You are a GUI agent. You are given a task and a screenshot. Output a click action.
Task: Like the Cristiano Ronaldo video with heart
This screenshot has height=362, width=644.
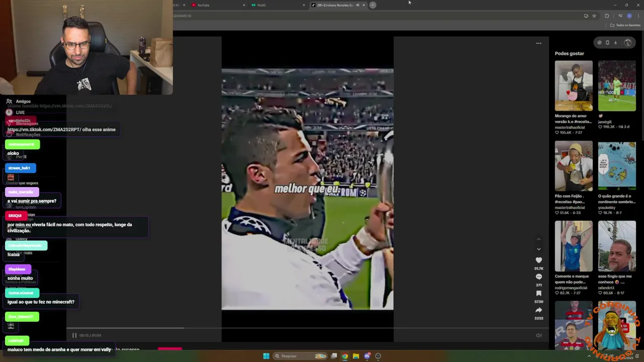[539, 260]
